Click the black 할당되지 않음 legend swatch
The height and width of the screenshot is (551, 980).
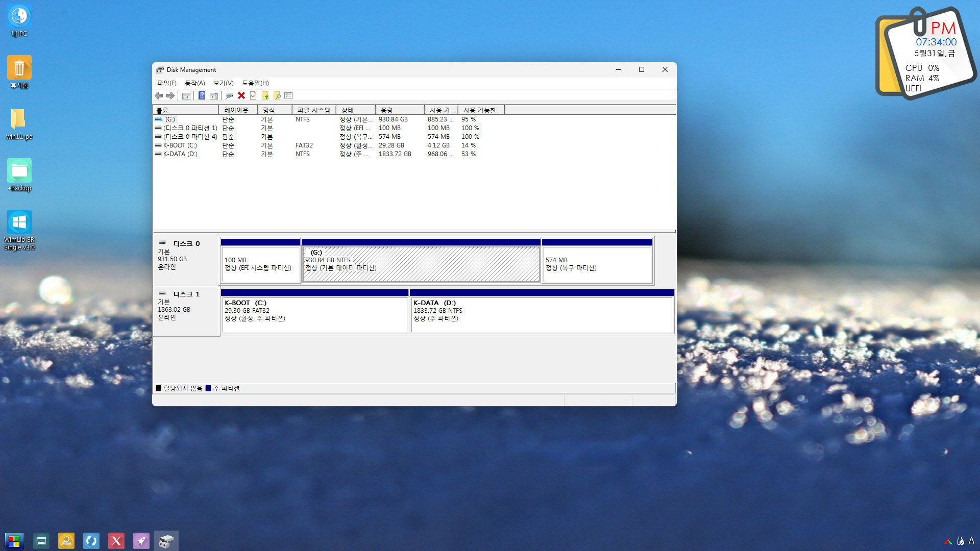point(159,388)
